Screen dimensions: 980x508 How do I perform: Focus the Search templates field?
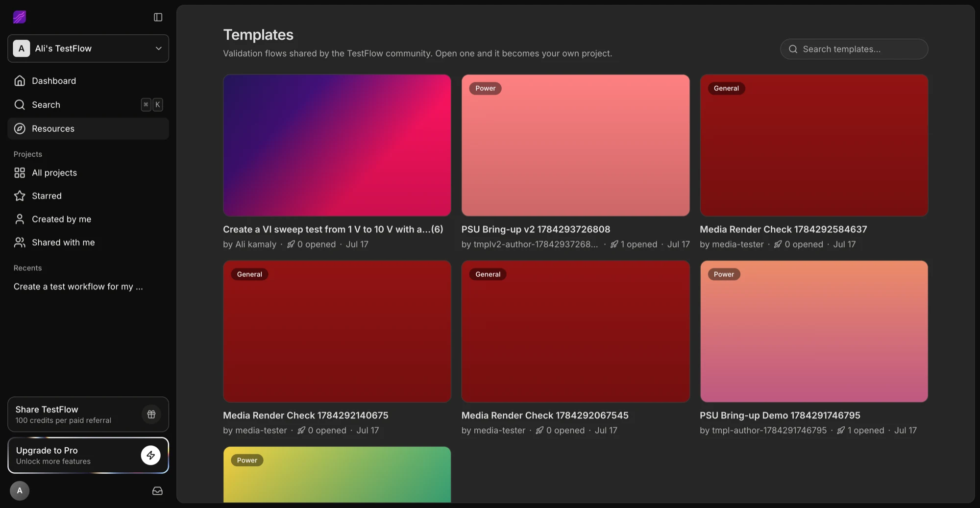(x=854, y=49)
